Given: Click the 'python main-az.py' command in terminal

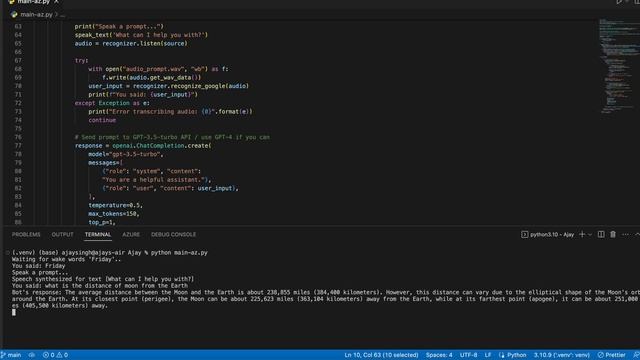Looking at the screenshot, I should point(179,253).
